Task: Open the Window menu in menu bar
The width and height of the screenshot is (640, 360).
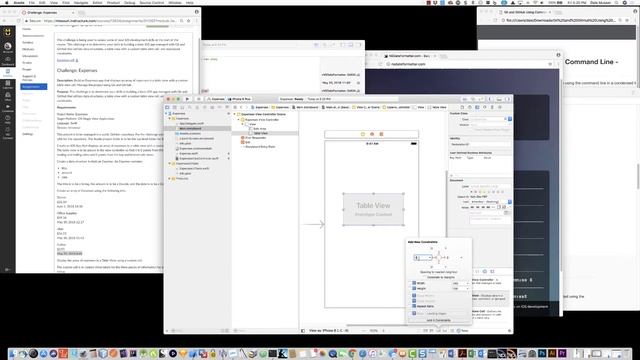Action: pyautogui.click(x=175, y=2)
